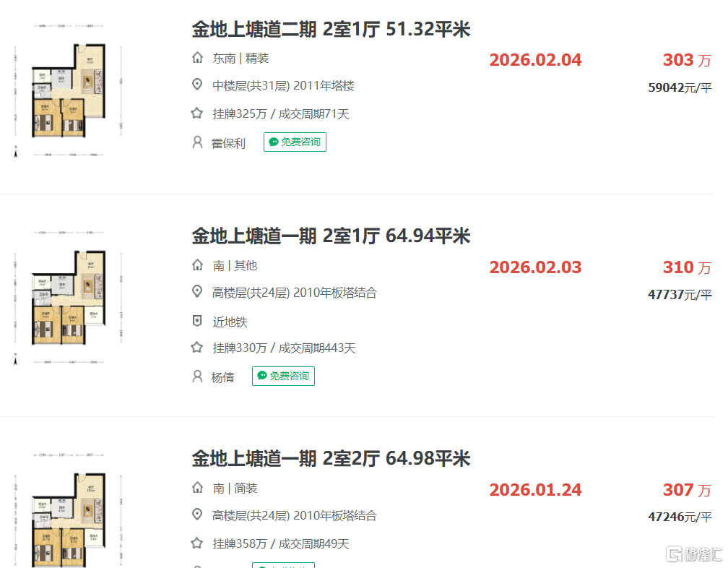Click the star icon beside 挂牌325万
Image resolution: width=728 pixels, height=568 pixels.
(197, 113)
